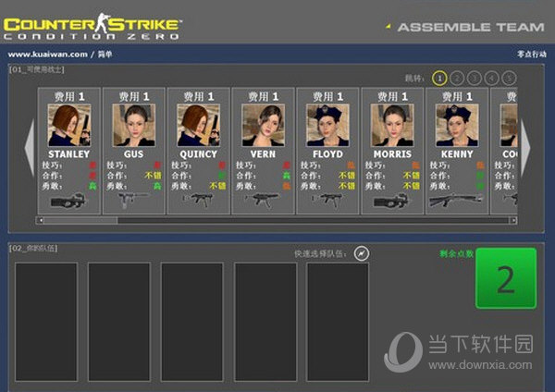This screenshot has width=555, height=392.
Task: Click KENNY's shotgun icon
Action: coord(456,200)
